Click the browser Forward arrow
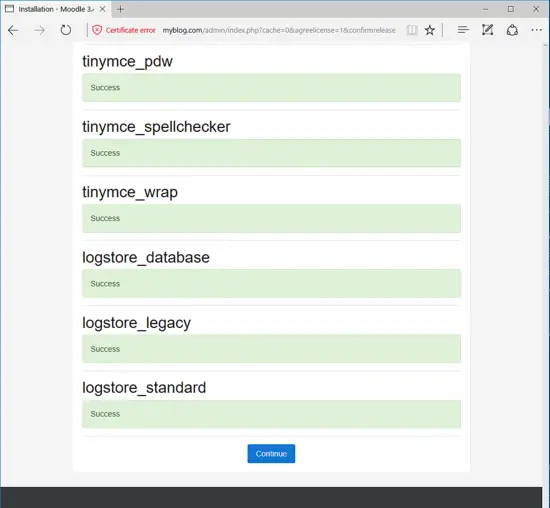Viewport: 550px width, 508px height. click(x=39, y=31)
